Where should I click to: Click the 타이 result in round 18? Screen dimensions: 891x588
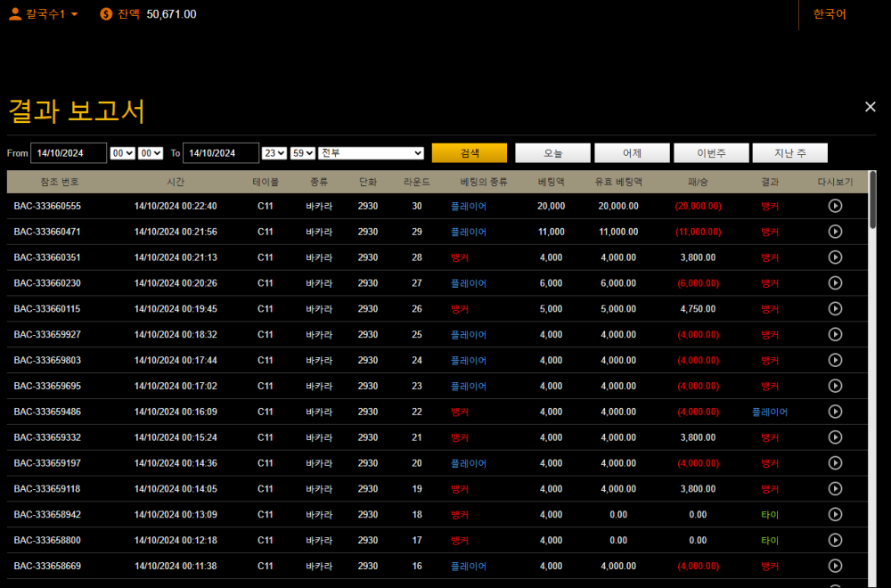coord(770,515)
